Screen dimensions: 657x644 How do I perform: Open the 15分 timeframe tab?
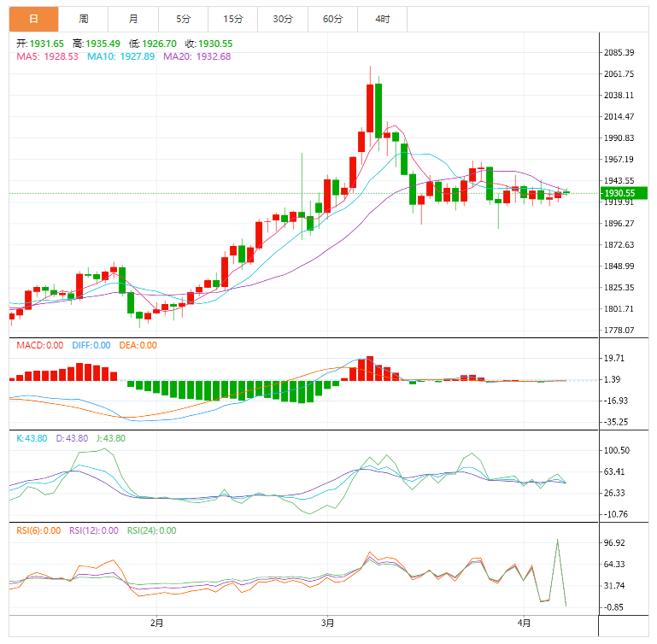(x=233, y=20)
